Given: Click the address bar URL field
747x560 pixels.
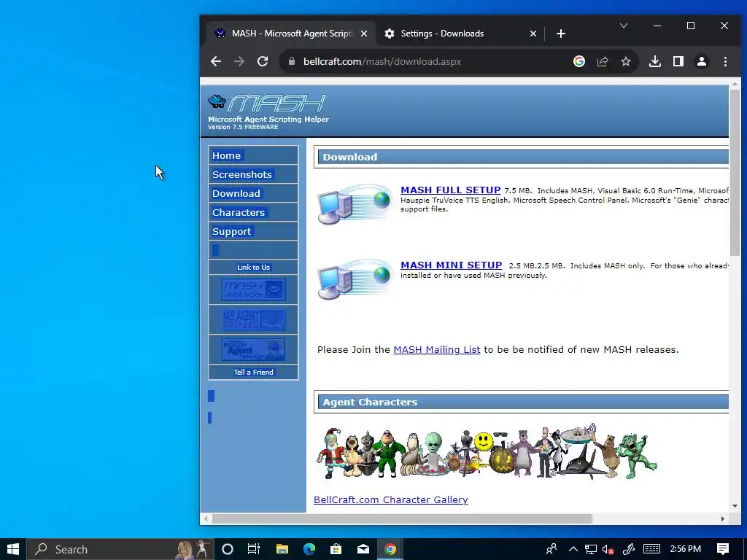Looking at the screenshot, I should click(382, 61).
